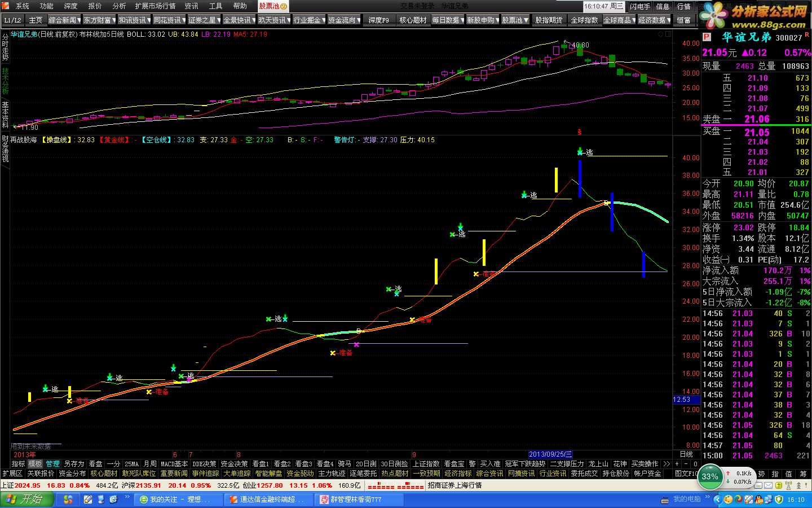Open the 分析 menu
The height and width of the screenshot is (508, 812).
pyautogui.click(x=119, y=6)
